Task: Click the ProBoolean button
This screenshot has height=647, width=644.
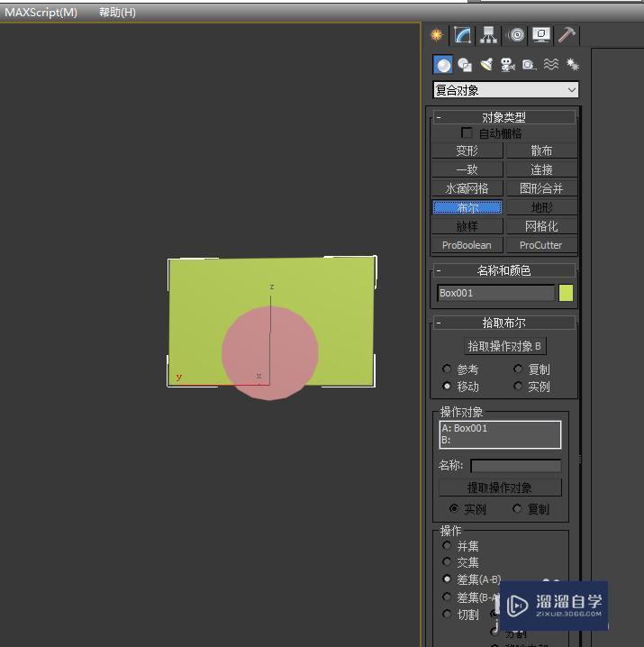Action: (x=467, y=245)
